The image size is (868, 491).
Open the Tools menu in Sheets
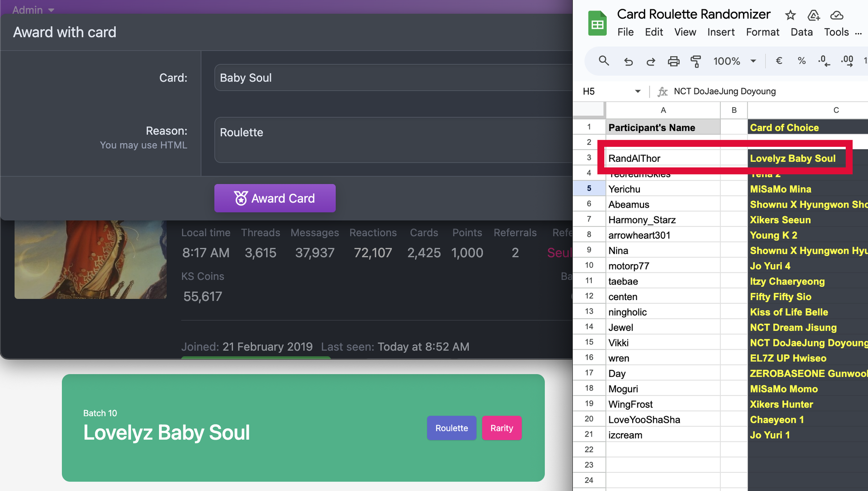click(x=836, y=32)
